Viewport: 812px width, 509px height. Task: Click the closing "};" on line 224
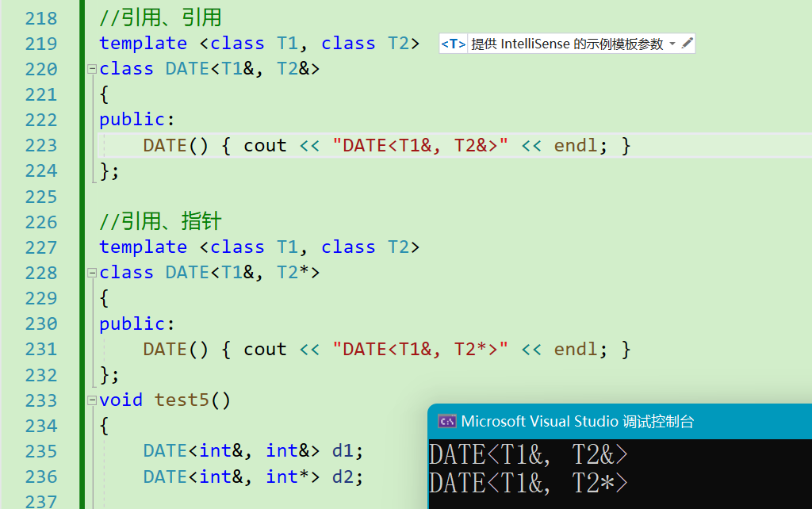(109, 171)
